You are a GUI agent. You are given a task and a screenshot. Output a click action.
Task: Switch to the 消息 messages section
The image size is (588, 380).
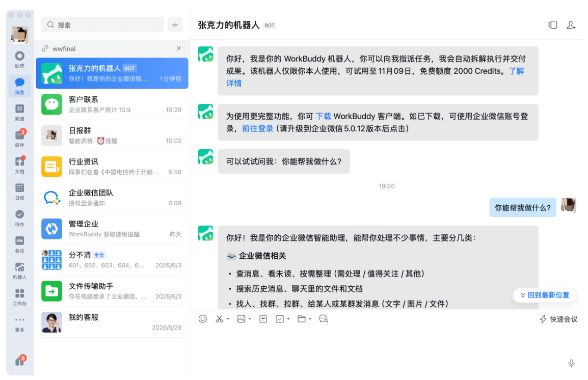coord(19,86)
